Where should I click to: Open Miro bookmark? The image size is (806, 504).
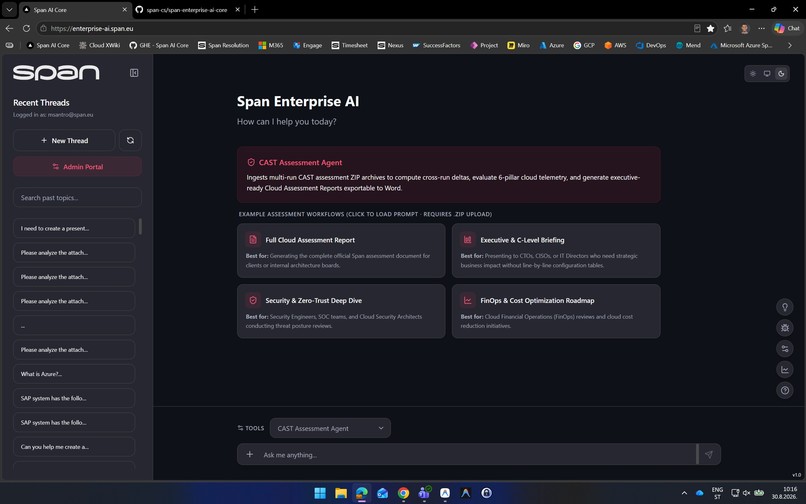pos(518,45)
